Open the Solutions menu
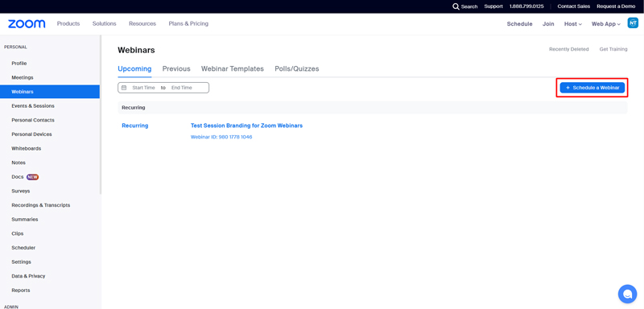This screenshot has height=309, width=644. click(x=105, y=24)
